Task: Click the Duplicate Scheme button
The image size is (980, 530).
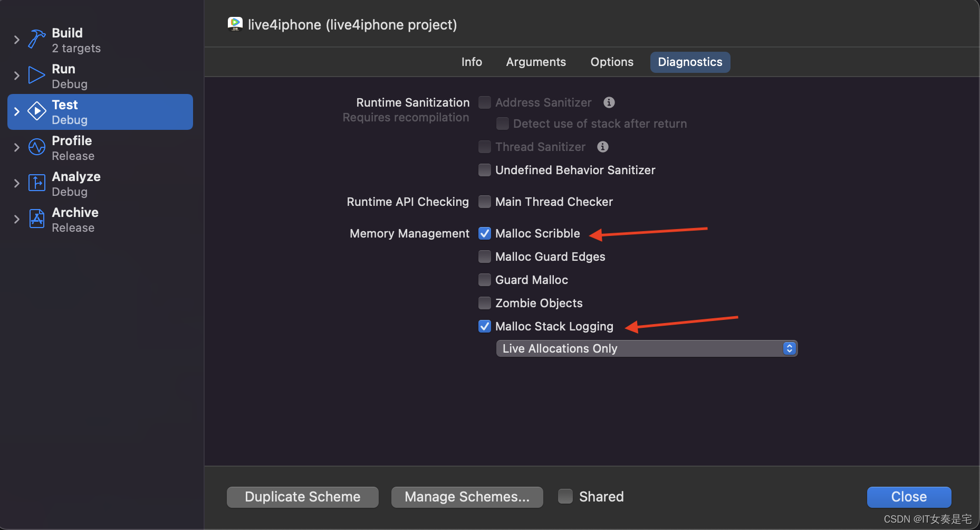Action: coord(303,497)
